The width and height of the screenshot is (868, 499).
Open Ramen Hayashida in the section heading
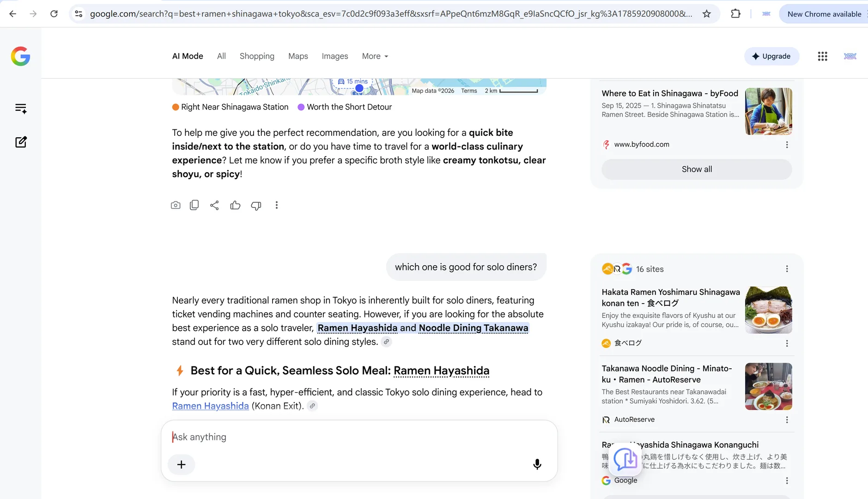pos(441,371)
